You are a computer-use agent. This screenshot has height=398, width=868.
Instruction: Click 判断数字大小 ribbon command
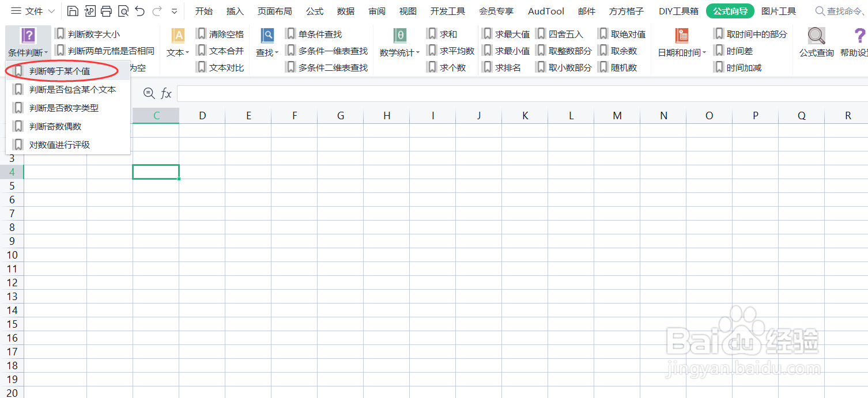click(88, 35)
